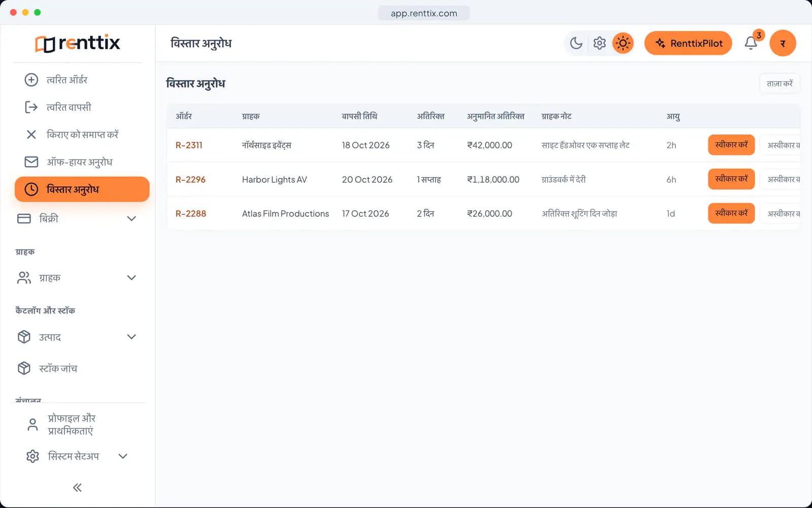
Task: Open order R-2296 link
Action: pyautogui.click(x=190, y=179)
